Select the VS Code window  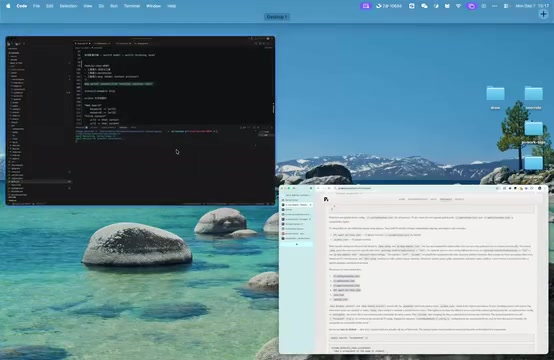click(140, 120)
